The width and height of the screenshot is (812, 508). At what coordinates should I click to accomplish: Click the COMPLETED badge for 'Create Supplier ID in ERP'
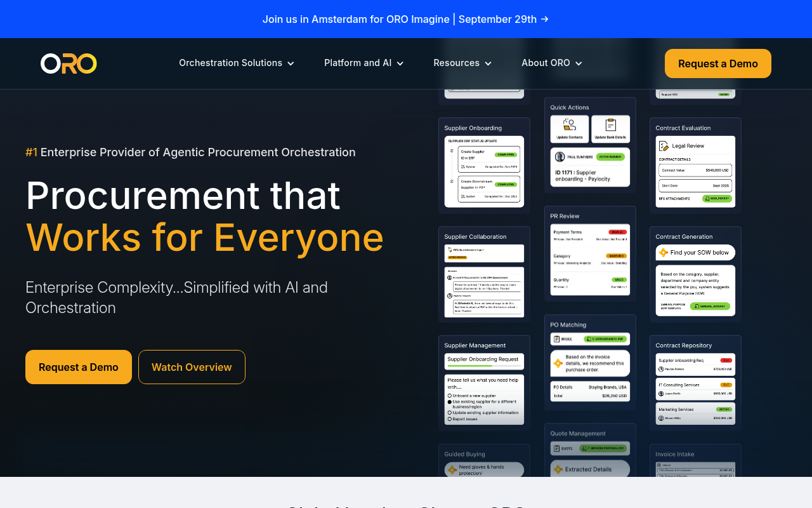tap(506, 154)
